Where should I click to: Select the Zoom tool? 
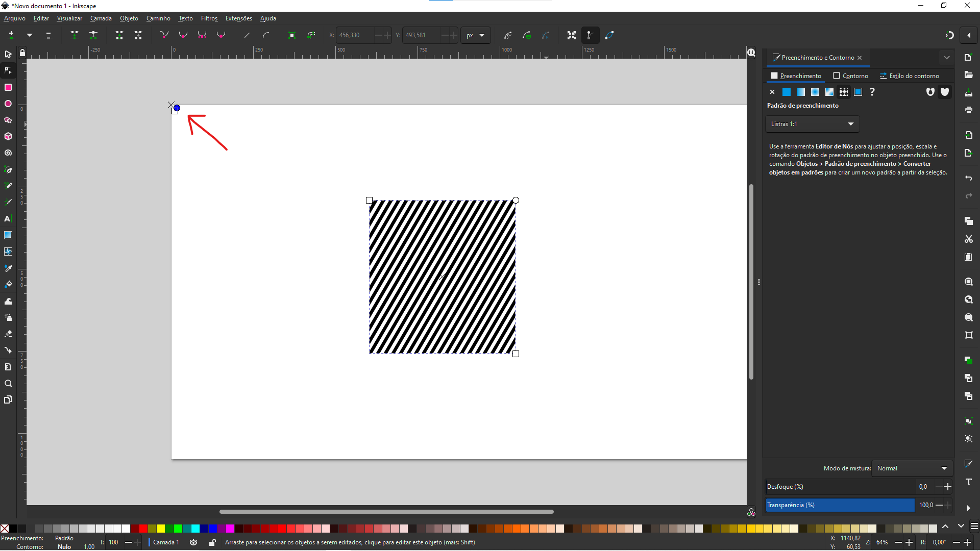coord(8,383)
